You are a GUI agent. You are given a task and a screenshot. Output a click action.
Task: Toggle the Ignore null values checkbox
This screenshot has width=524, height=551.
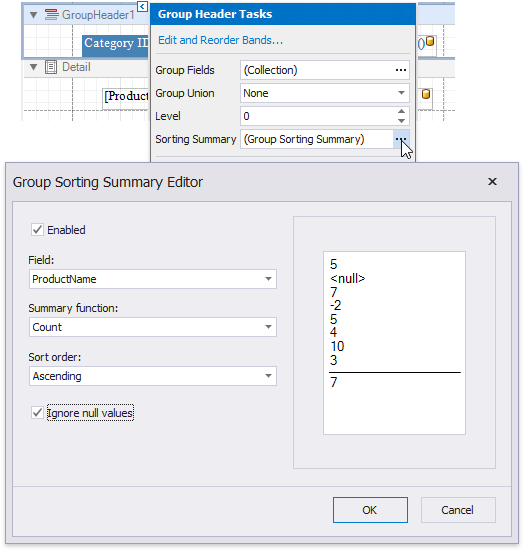(37, 413)
